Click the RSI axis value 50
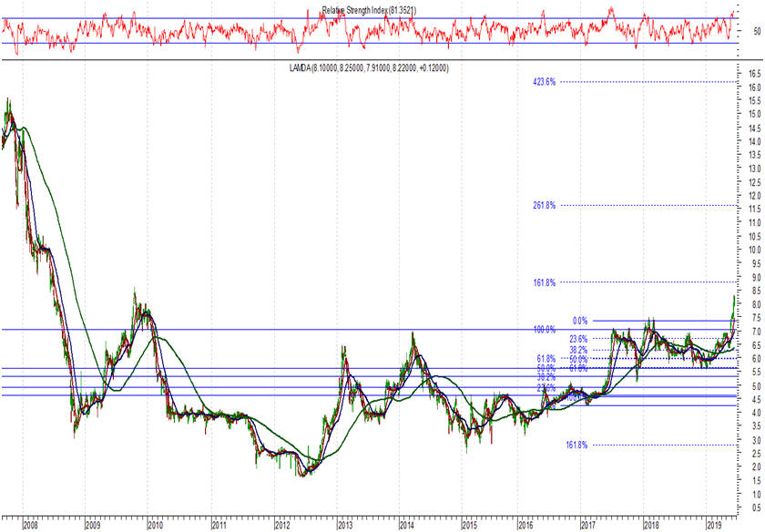 pyautogui.click(x=757, y=31)
